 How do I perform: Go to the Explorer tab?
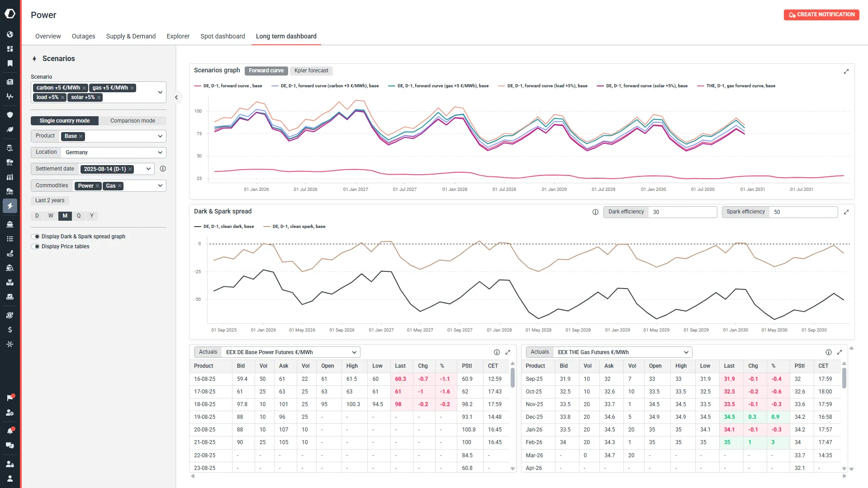click(x=178, y=36)
